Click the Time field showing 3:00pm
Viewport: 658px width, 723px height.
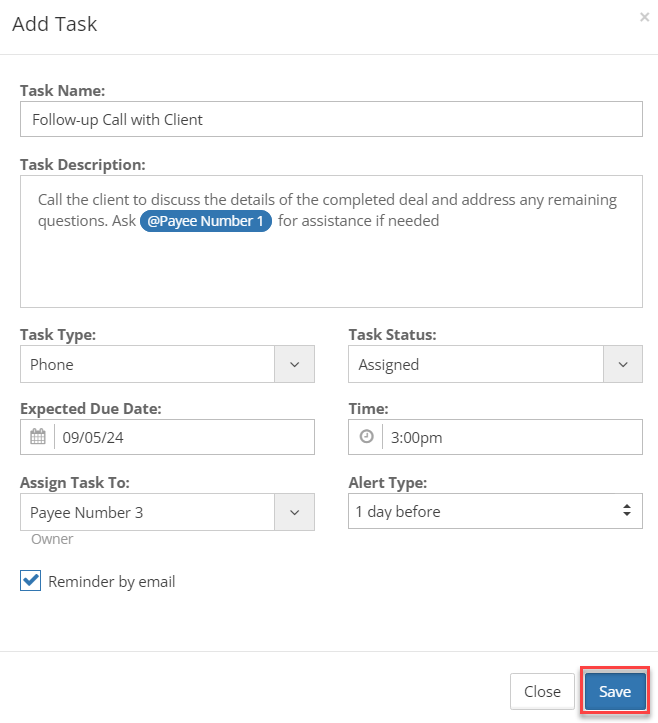512,437
